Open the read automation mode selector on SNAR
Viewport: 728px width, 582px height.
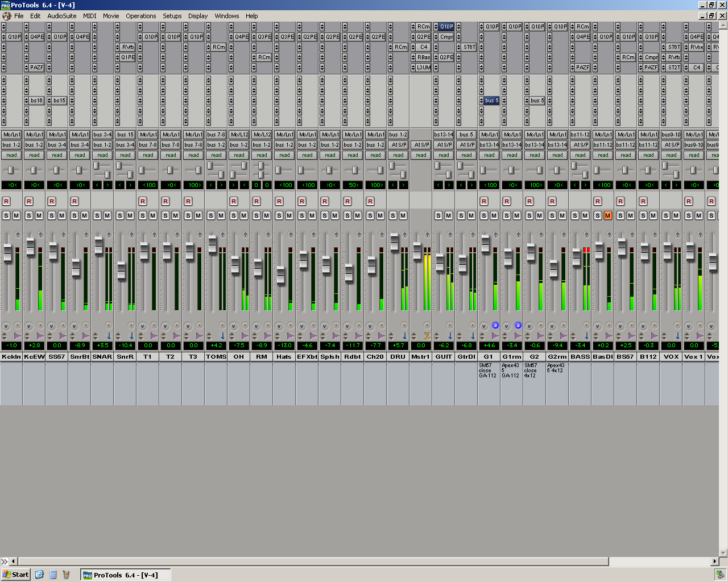click(102, 155)
